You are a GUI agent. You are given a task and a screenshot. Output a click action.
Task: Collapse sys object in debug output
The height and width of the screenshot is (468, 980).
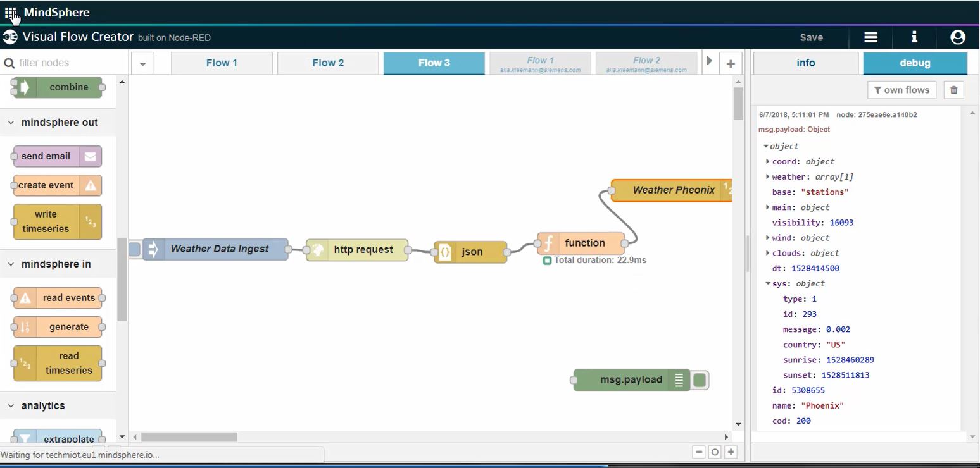[x=768, y=283]
